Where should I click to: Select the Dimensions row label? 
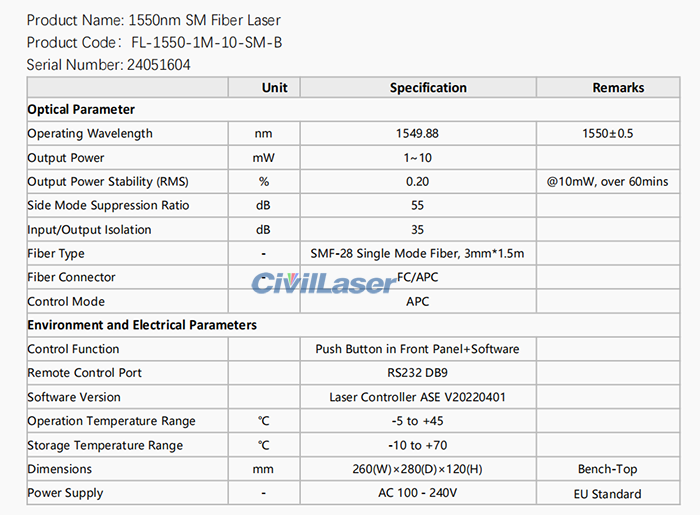59,469
